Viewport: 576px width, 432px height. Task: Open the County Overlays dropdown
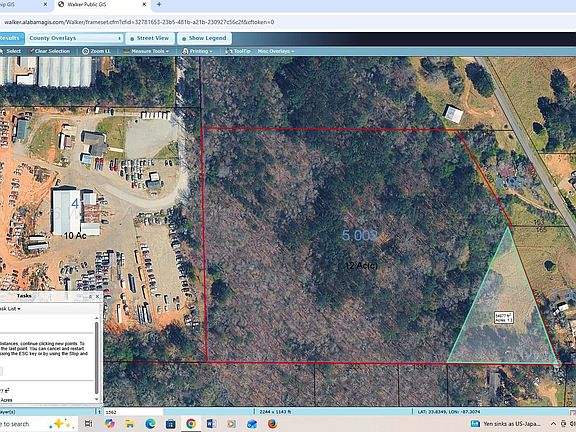(x=75, y=38)
